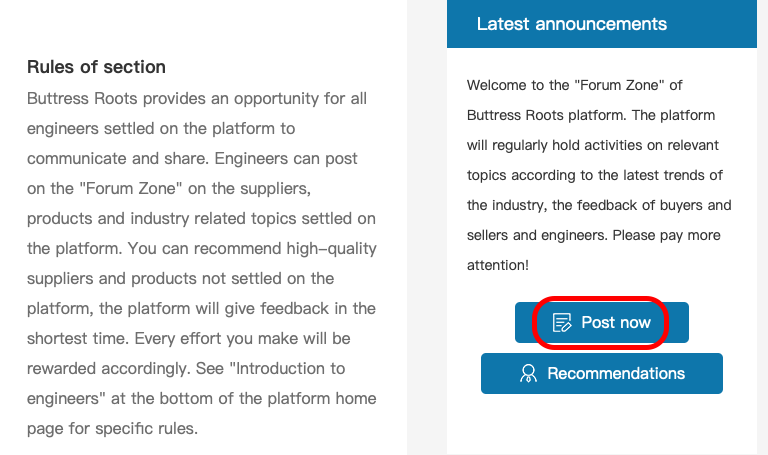Viewport: 768px width, 455px height.
Task: Click the person badge icon beside Recommendations
Action: coord(528,374)
